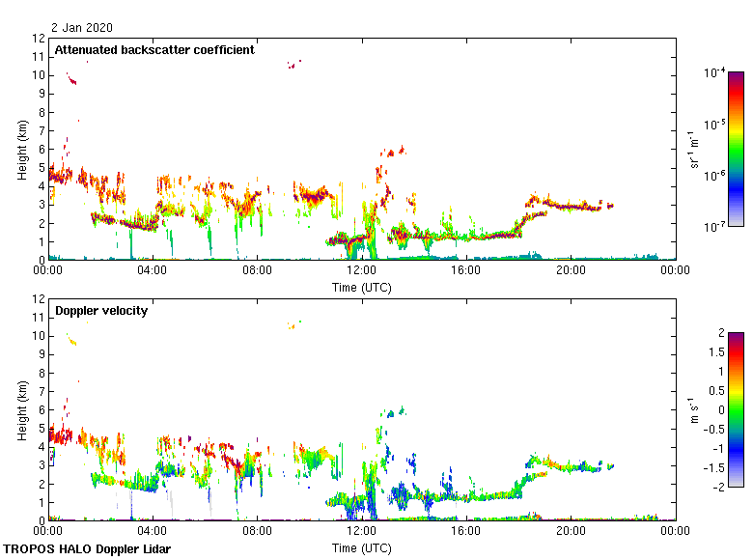This screenshot has width=753, height=560.
Task: Click the 16:00 tick on Doppler velocity time axis
Action: (x=465, y=532)
